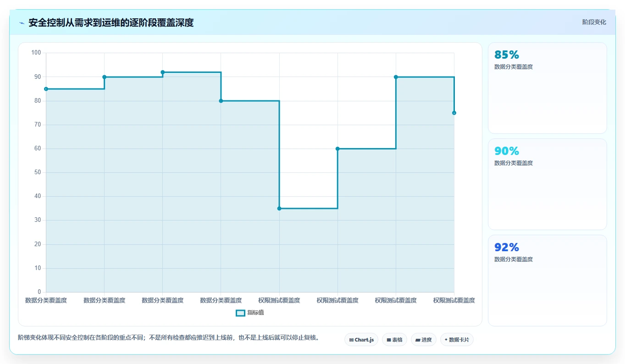Select the 数据卡片 chip

pyautogui.click(x=457, y=340)
